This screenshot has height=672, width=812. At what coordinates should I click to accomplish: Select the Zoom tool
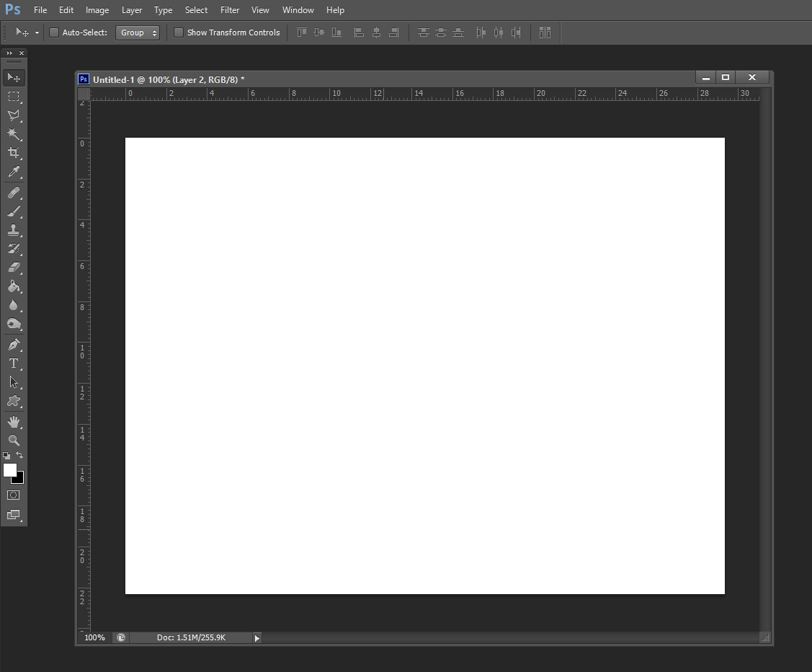(14, 441)
